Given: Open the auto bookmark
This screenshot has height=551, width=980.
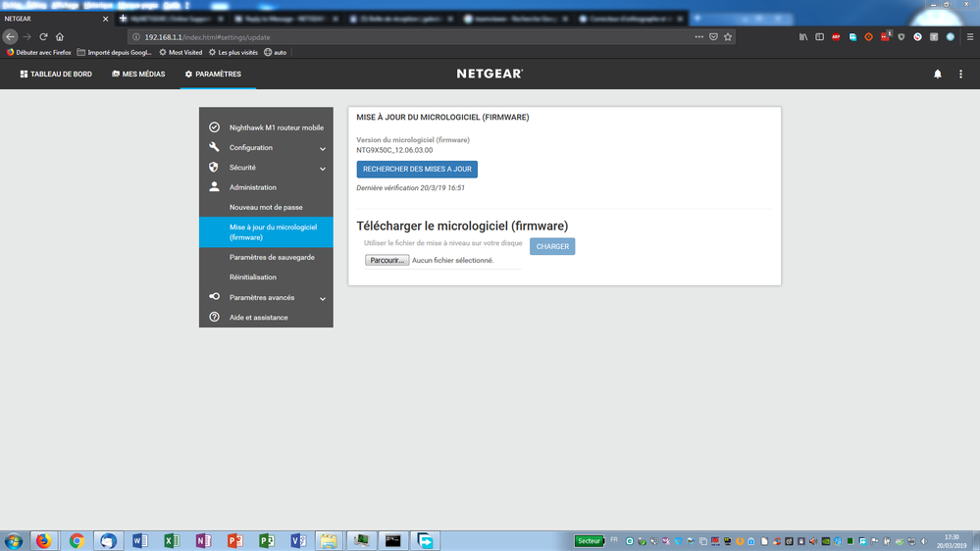Looking at the screenshot, I should (x=275, y=53).
